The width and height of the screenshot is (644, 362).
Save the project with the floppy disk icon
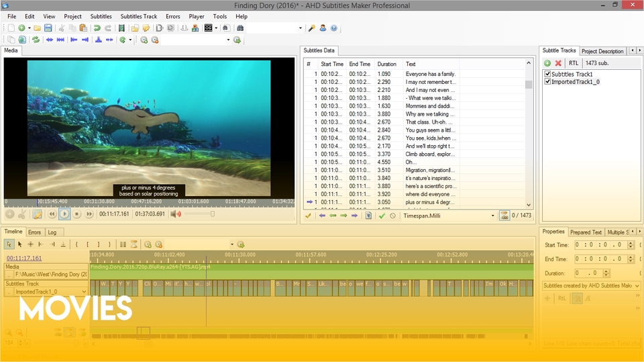pos(48,28)
